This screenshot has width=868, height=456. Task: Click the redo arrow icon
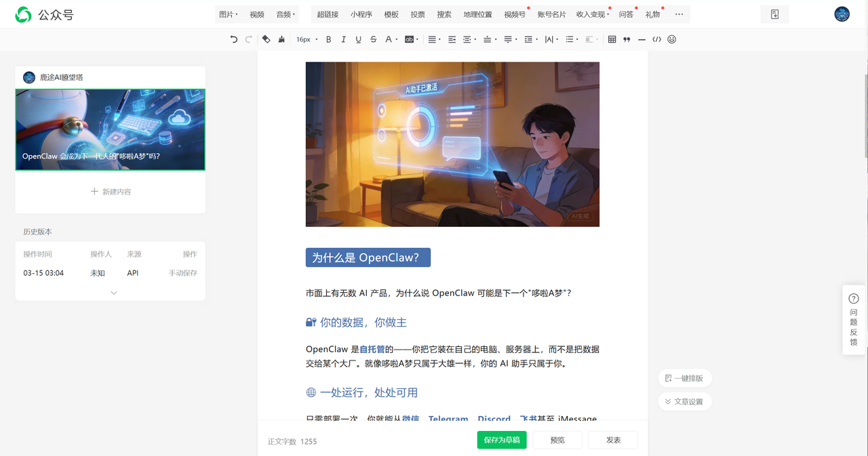click(x=249, y=39)
